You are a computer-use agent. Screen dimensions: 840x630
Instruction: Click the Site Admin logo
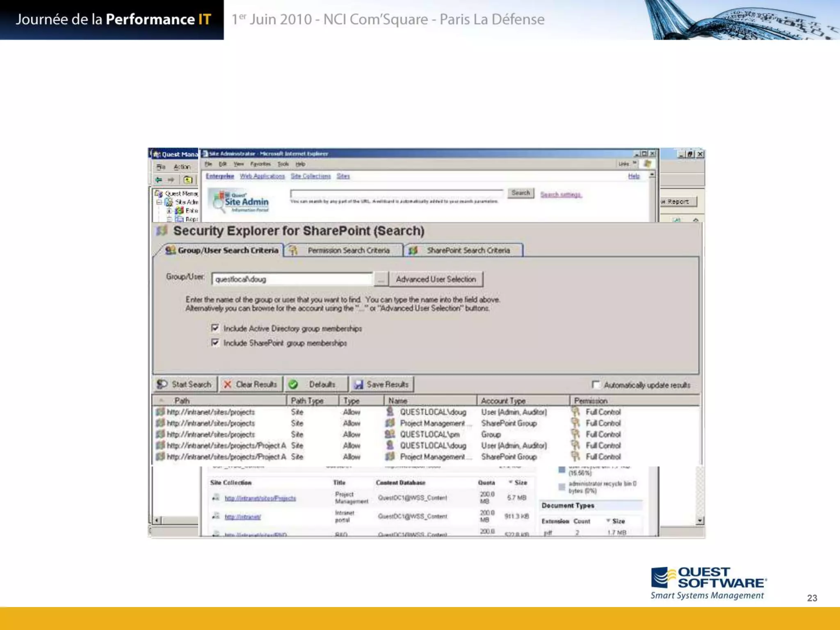[239, 201]
